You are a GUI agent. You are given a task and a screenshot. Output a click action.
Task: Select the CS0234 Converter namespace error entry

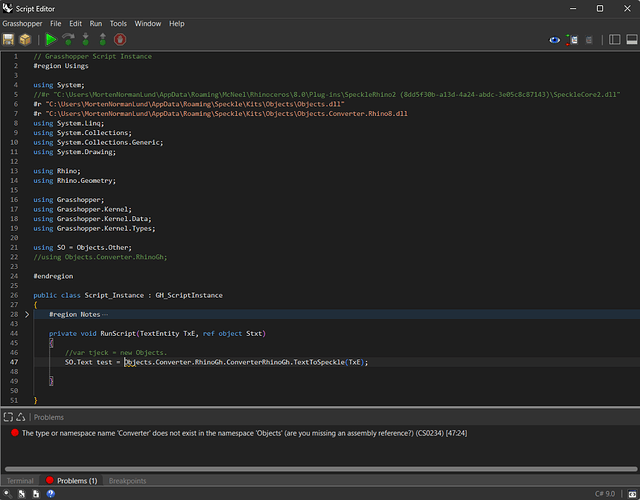(x=244, y=433)
